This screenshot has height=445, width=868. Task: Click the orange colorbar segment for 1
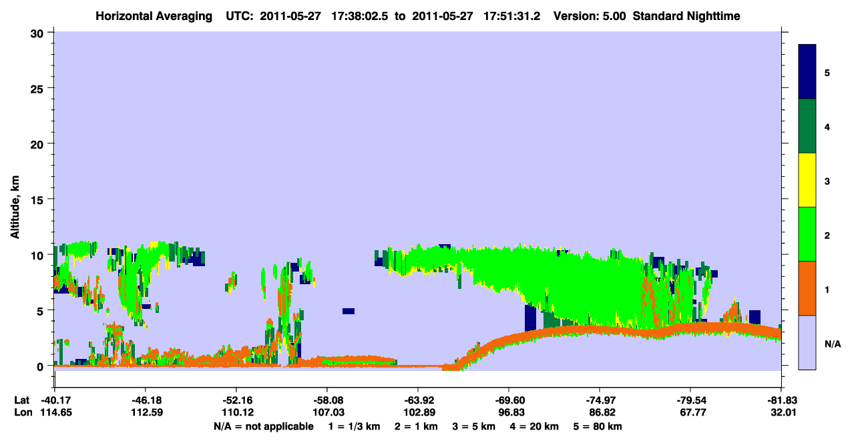807,288
